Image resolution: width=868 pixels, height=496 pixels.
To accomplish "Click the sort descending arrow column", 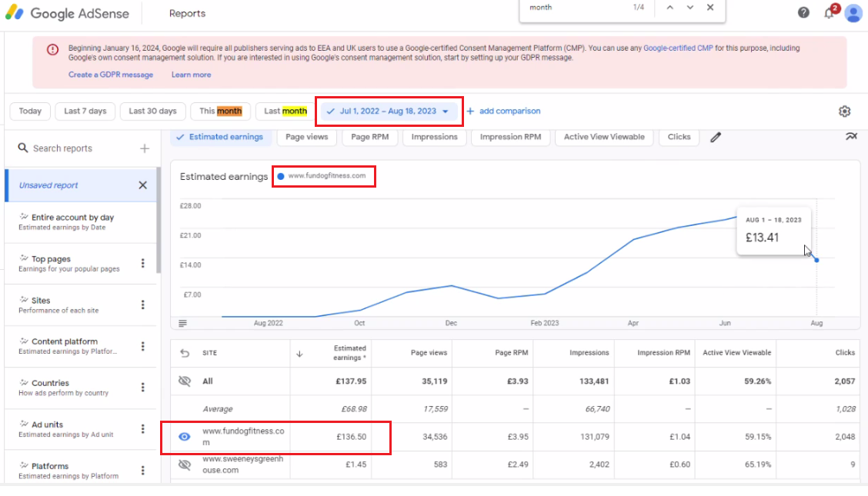I will tap(299, 354).
